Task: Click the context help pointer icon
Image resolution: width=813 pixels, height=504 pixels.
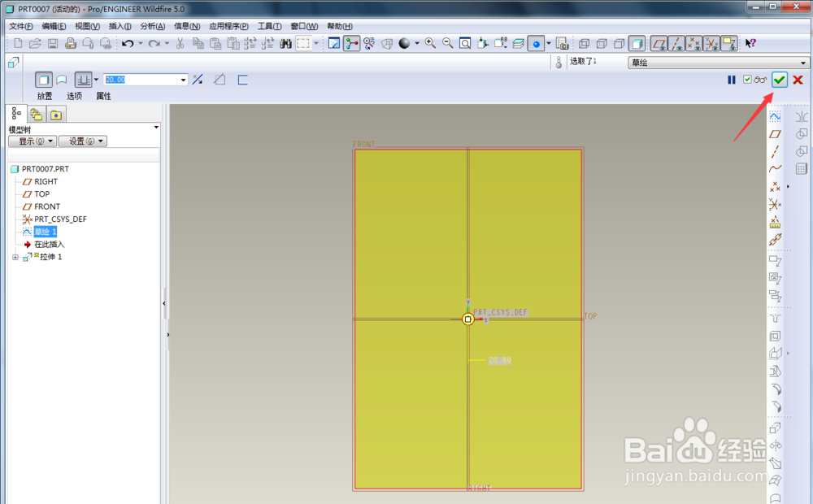Action: [750, 44]
